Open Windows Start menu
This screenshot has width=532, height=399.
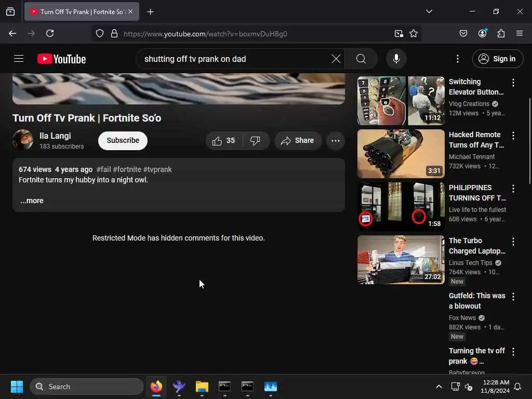point(17,387)
